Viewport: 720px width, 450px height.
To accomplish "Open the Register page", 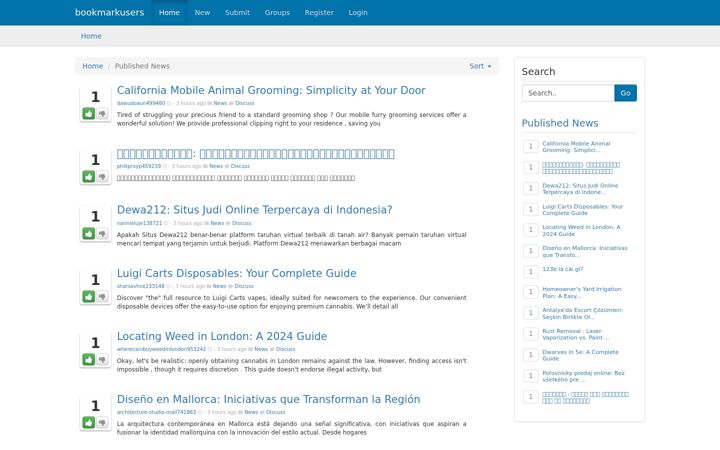I will [x=319, y=12].
